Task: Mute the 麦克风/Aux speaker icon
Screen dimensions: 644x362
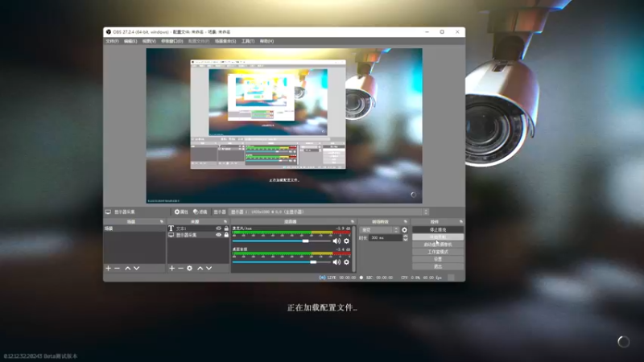Action: pyautogui.click(x=336, y=241)
